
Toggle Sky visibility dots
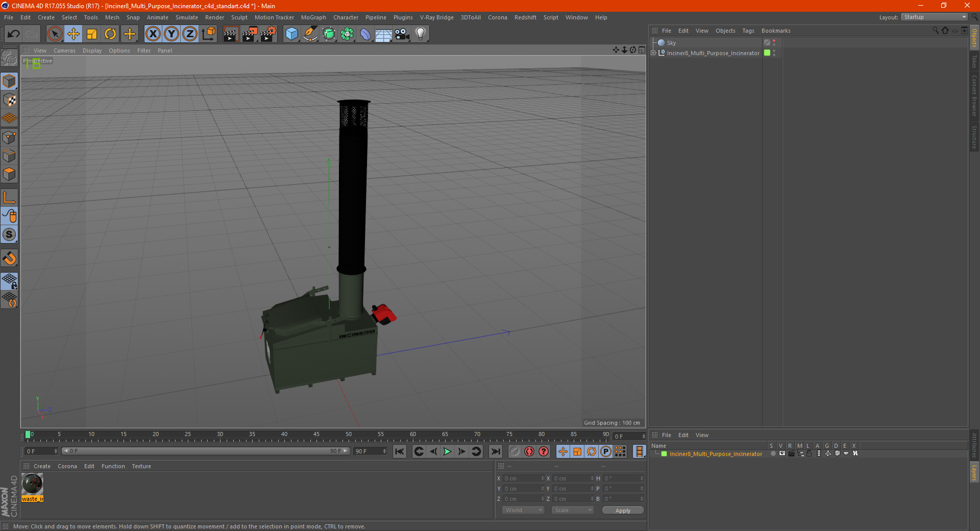tap(774, 43)
